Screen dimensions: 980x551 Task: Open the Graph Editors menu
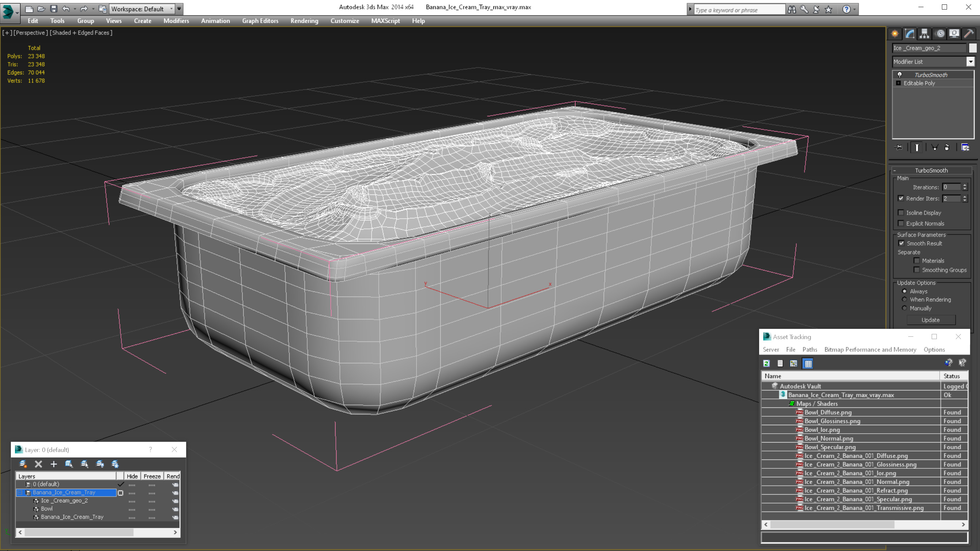260,21
